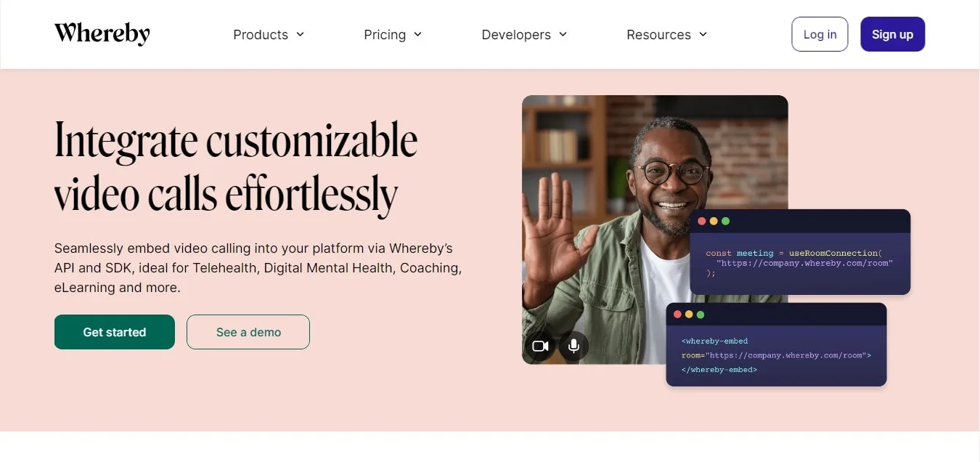This screenshot has height=462, width=980.
Task: Click the green dot on the lower code window
Action: tap(701, 315)
